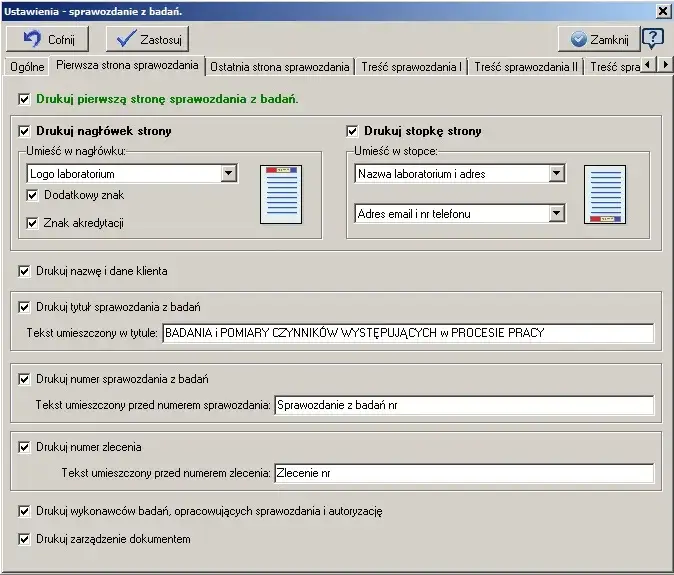Click the Zamknij button
This screenshot has height=575, width=674.
coord(599,39)
